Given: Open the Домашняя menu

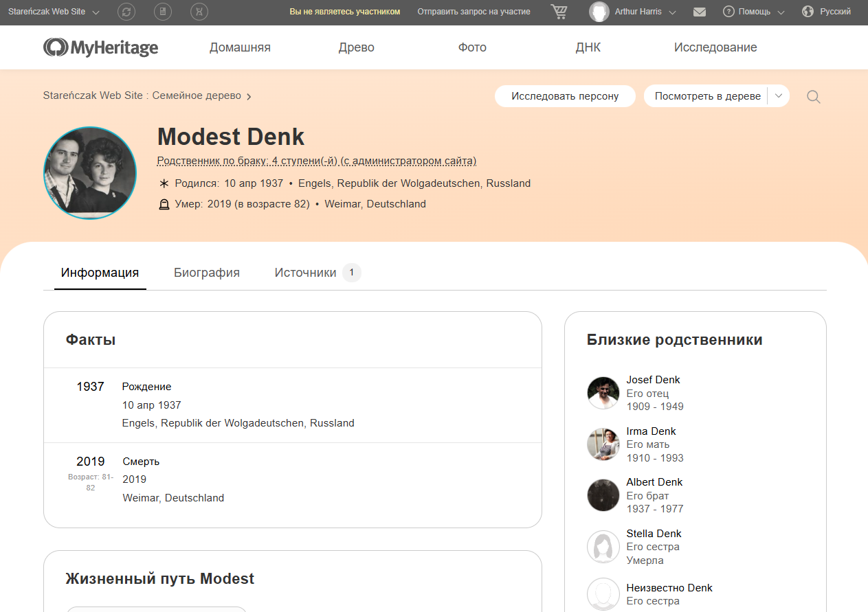Looking at the screenshot, I should point(240,47).
